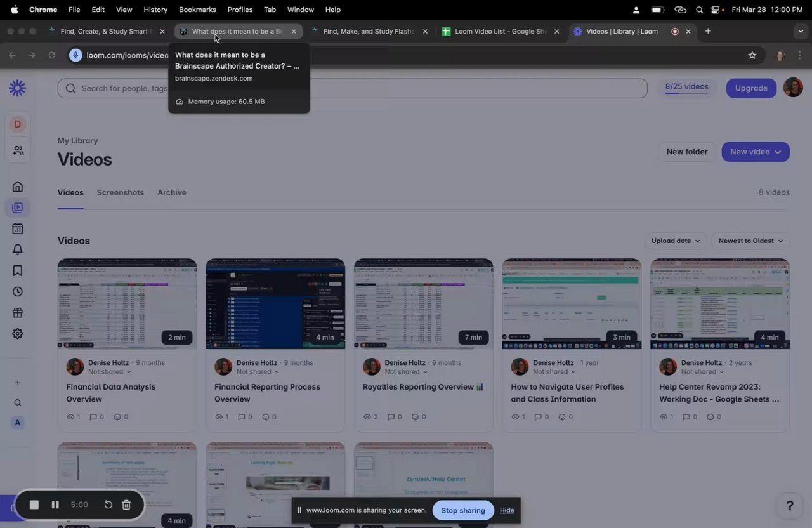Open the Home sidebar icon
Image resolution: width=812 pixels, height=528 pixels.
(18, 187)
